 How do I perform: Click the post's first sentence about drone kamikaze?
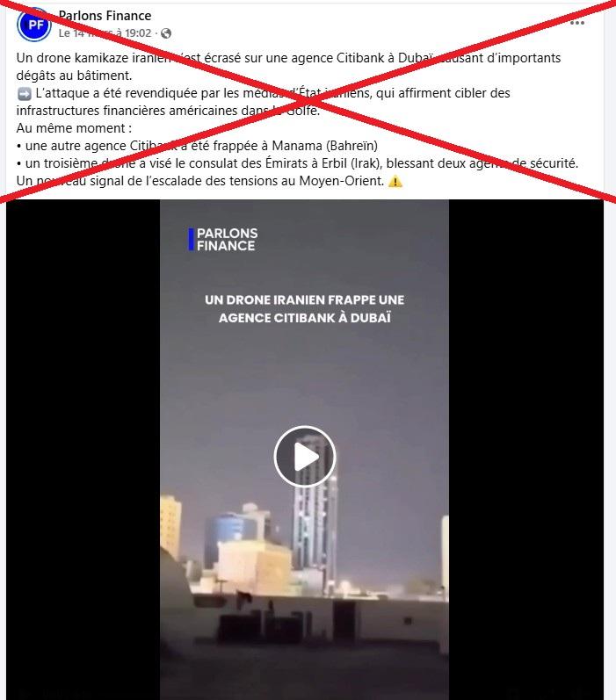coord(288,67)
